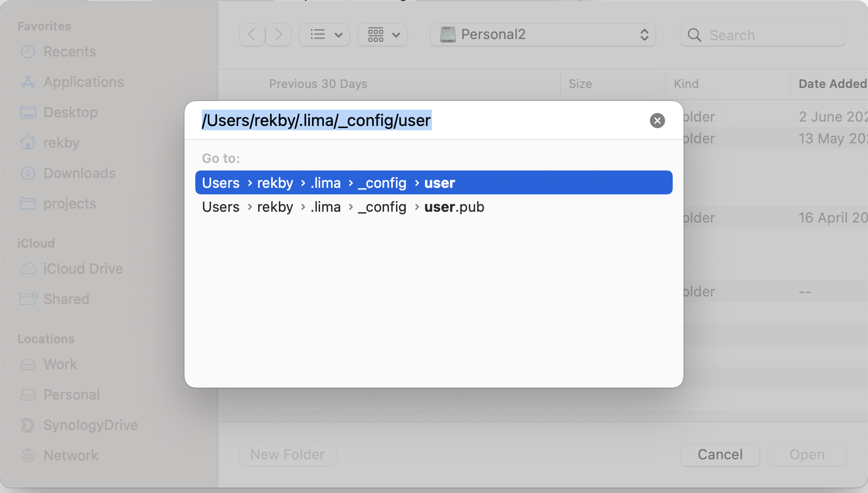This screenshot has height=493, width=868.
Task: Open the Downloads folder from sidebar
Action: click(79, 173)
